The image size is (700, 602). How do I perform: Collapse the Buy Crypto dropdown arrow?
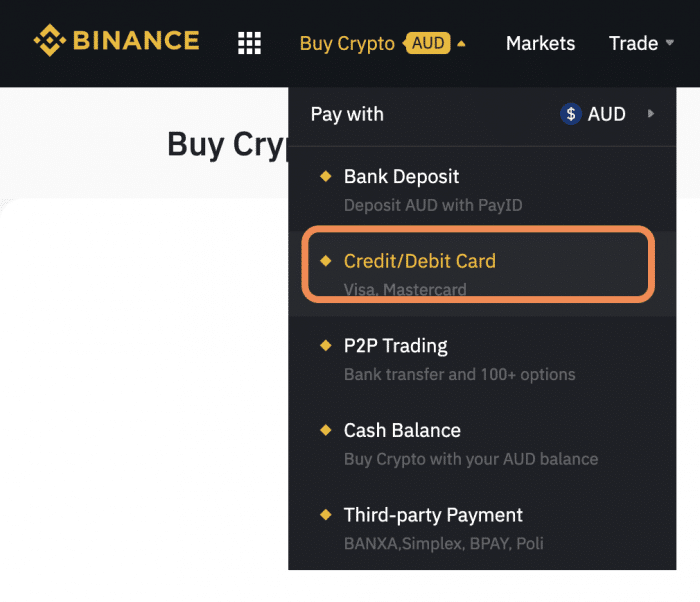pos(462,44)
